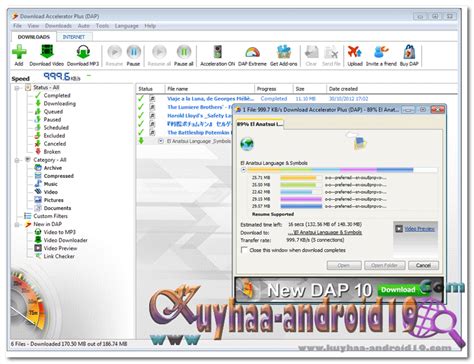Click the overall download progress bar in dialog
Viewport: 474px width, 364px height.
coord(342,170)
